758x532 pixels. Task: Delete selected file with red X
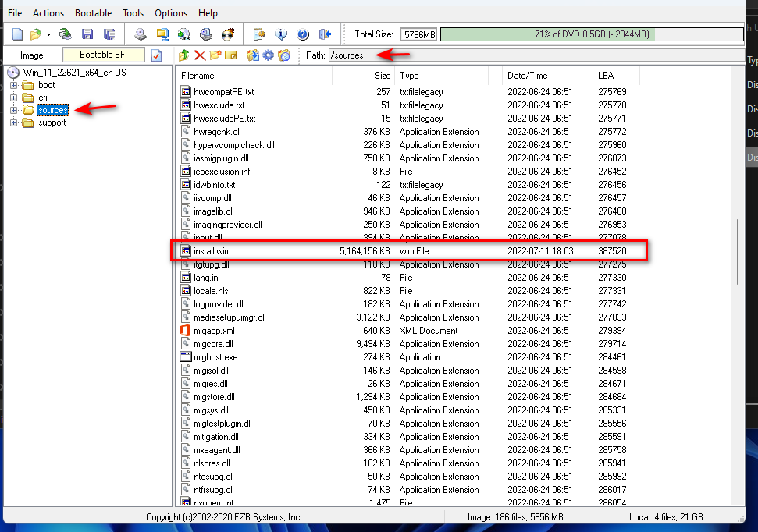pyautogui.click(x=200, y=55)
